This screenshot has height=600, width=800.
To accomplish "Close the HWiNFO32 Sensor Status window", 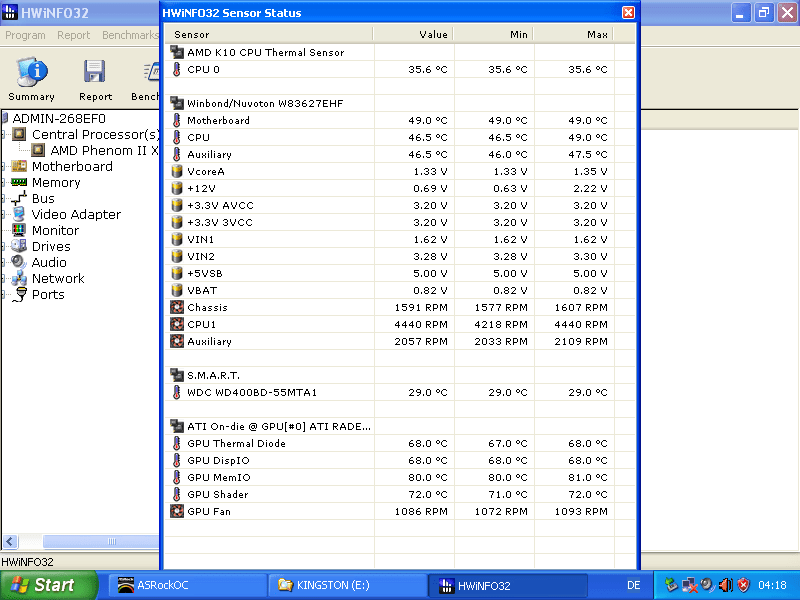I will (x=629, y=13).
